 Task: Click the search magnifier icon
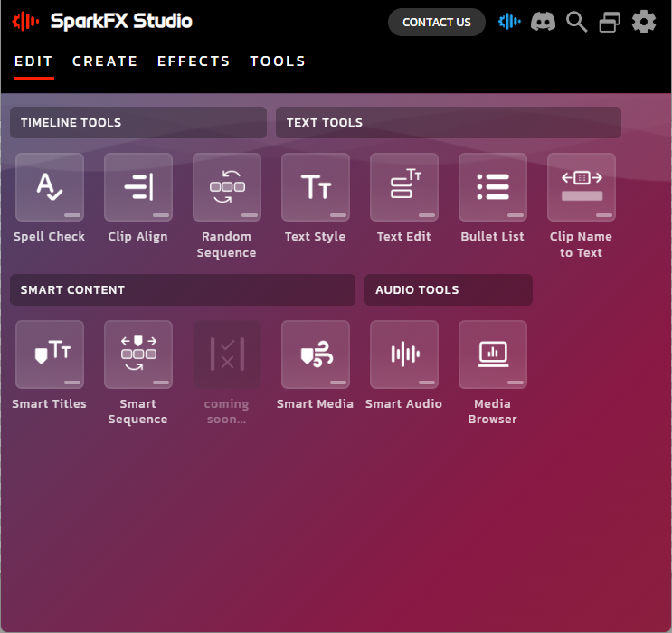576,22
